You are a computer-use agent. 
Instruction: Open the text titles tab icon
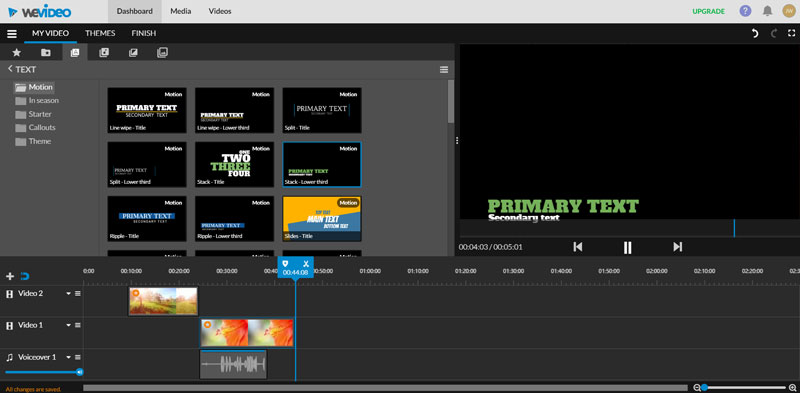coord(74,52)
